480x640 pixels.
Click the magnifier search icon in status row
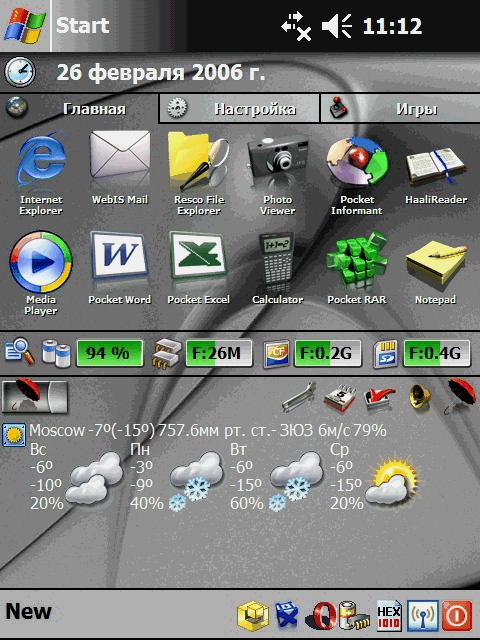tap(19, 351)
